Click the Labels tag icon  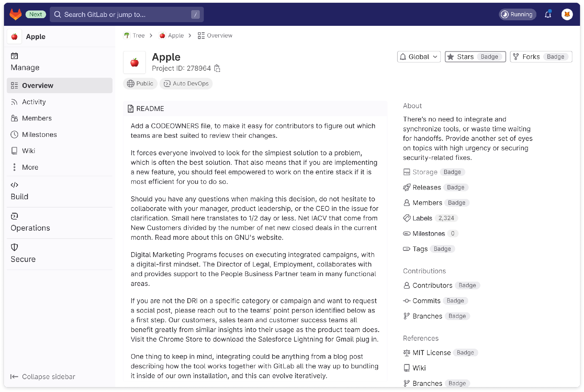click(x=407, y=218)
